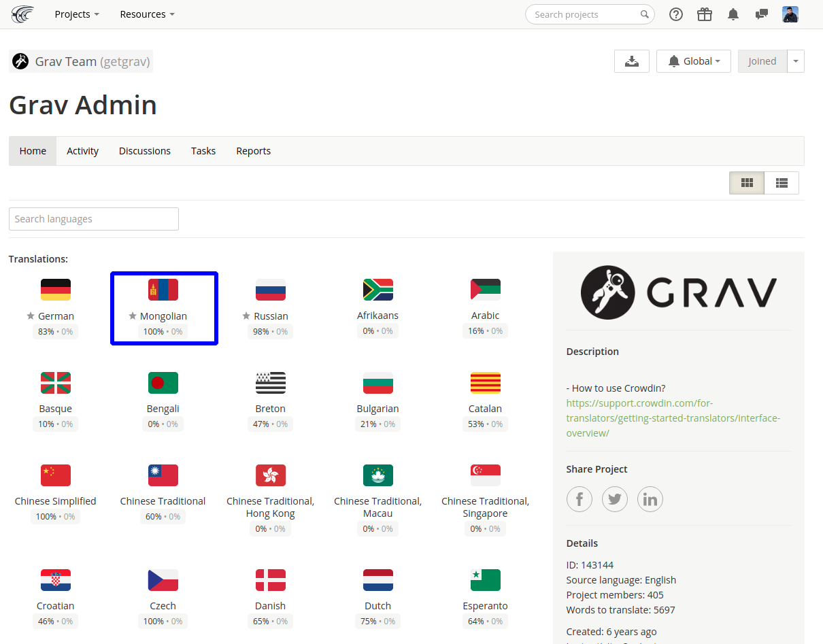Screen dimensions: 823x644
Task: Click the 'ID: 143144' detail text
Action: (590, 565)
